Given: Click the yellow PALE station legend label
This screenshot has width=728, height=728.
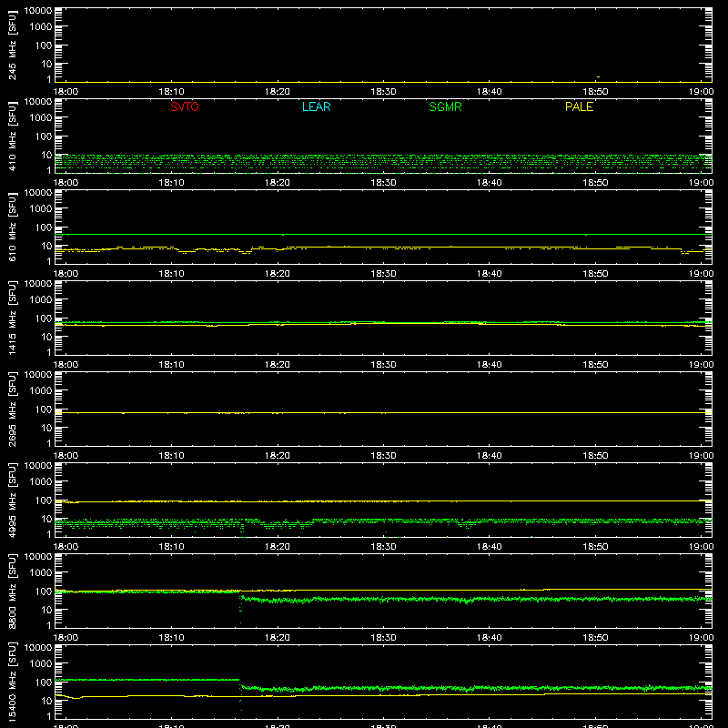Looking at the screenshot, I should point(579,106).
